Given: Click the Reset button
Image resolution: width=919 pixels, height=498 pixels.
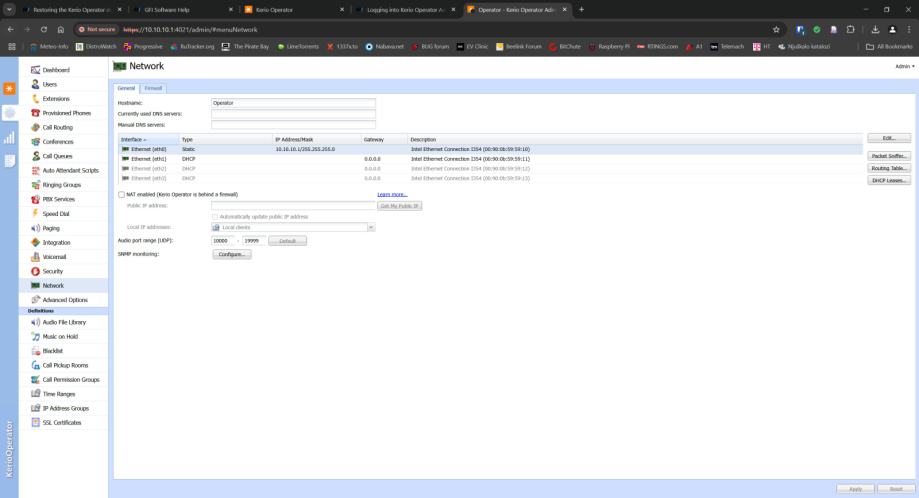Looking at the screenshot, I should [x=896, y=489].
